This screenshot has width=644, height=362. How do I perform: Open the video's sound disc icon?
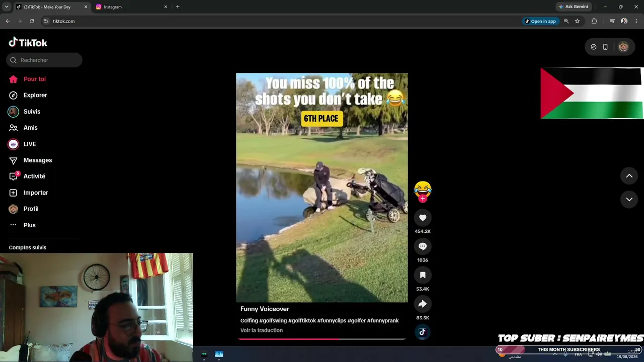tap(423, 332)
